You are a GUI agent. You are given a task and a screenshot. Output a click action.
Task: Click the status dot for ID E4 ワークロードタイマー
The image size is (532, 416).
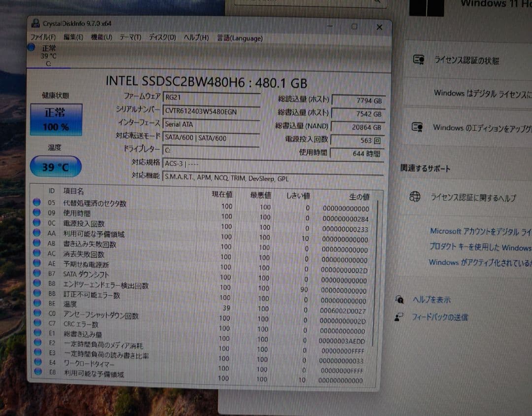pos(38,362)
